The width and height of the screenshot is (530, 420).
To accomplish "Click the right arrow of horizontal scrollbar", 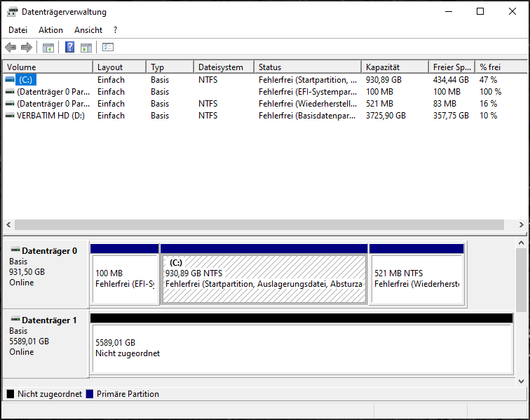I will 521,224.
